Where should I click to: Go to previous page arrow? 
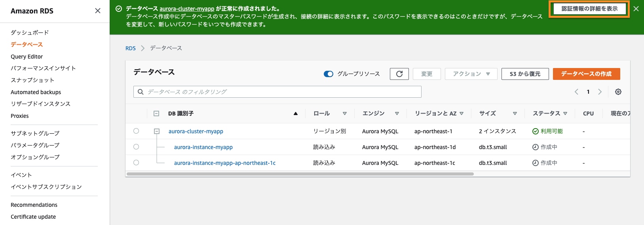coord(576,92)
